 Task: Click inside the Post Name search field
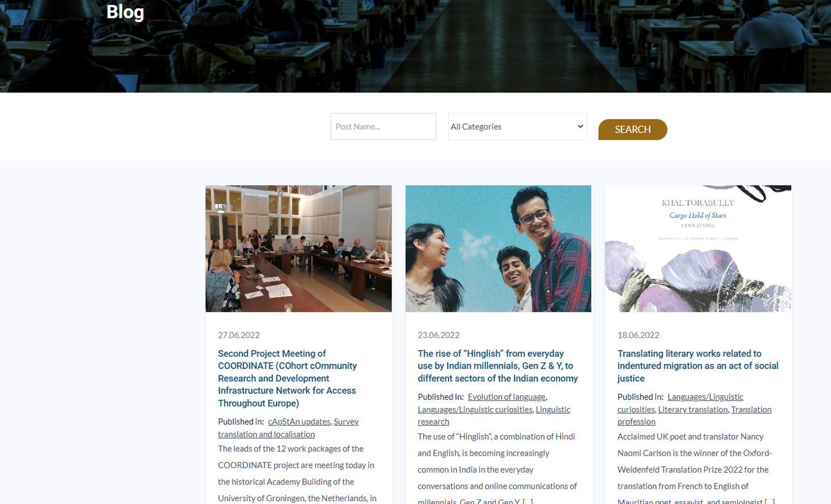(383, 127)
